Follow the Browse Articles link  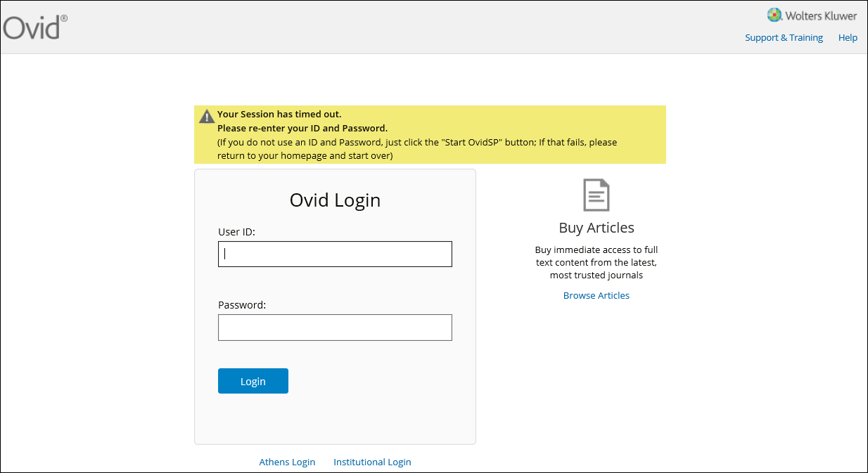tap(596, 295)
